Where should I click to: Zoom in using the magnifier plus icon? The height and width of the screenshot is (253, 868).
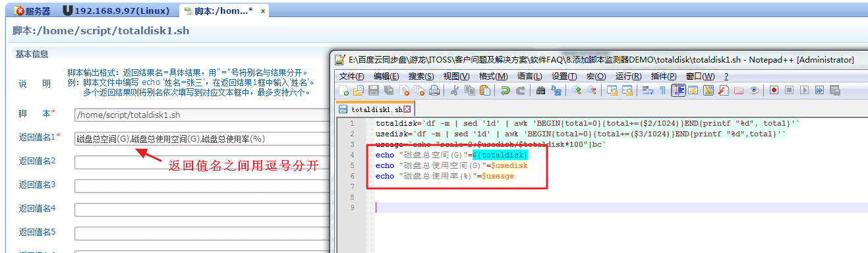tap(577, 90)
